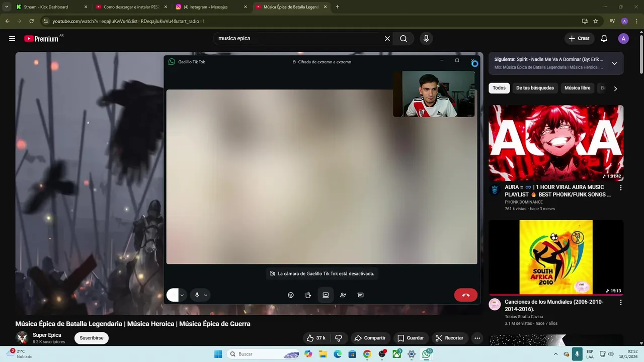Open microphone options dropdown in call
Screen dimensions: 644x362
205,295
